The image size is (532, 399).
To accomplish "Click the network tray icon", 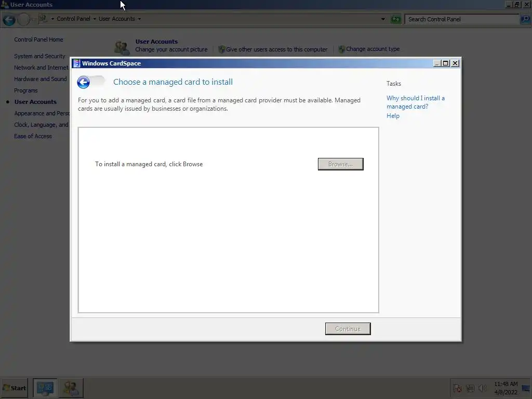I will (470, 388).
